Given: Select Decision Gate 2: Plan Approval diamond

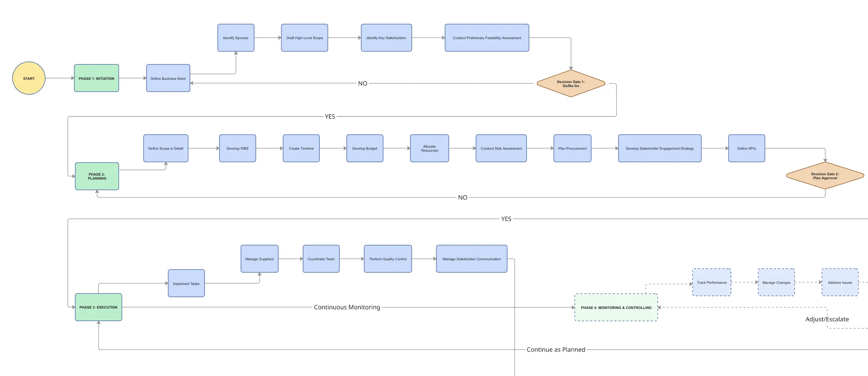Looking at the screenshot, I should click(x=825, y=176).
